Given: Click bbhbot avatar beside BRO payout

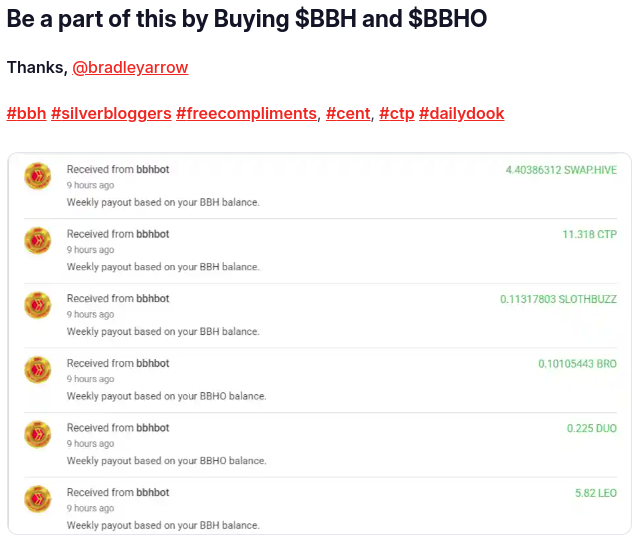Looking at the screenshot, I should point(38,370).
